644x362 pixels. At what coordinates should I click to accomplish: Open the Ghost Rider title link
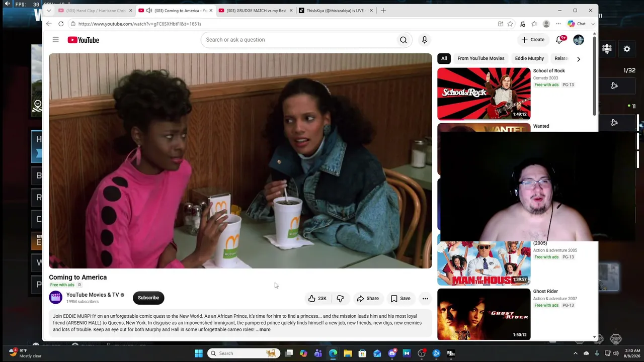pos(545,292)
